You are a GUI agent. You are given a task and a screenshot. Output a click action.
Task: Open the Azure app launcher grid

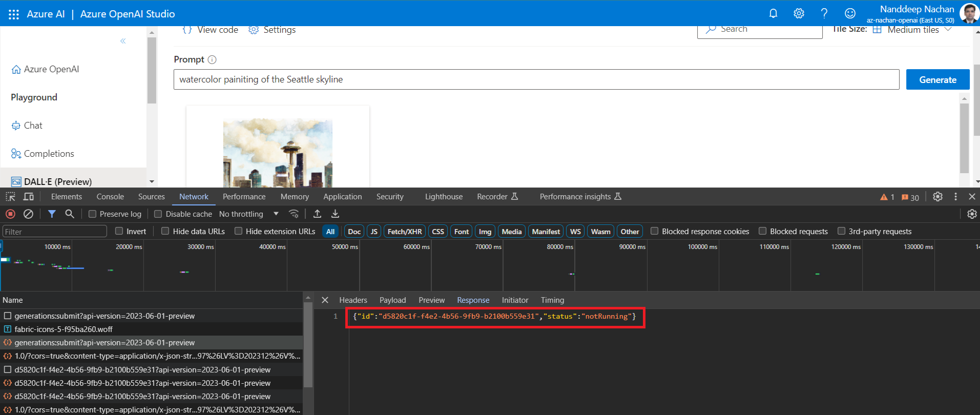[14, 14]
